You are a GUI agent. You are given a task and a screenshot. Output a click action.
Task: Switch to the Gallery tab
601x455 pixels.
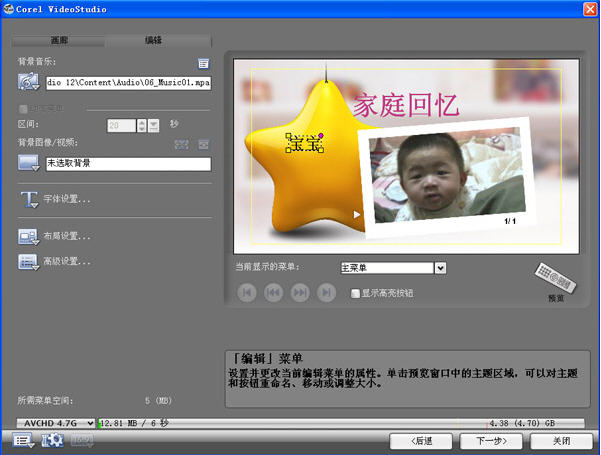click(59, 40)
